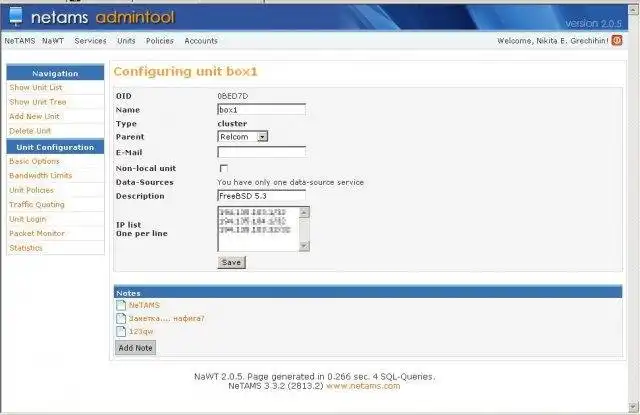
Task: Click Add New Unit link
Action: (x=34, y=116)
